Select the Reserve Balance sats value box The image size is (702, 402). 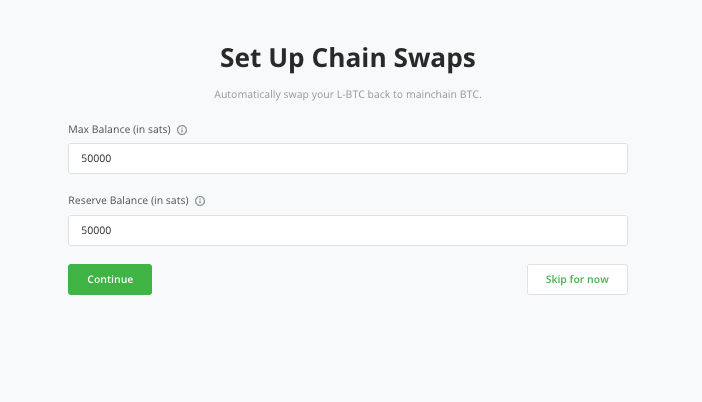tap(347, 230)
